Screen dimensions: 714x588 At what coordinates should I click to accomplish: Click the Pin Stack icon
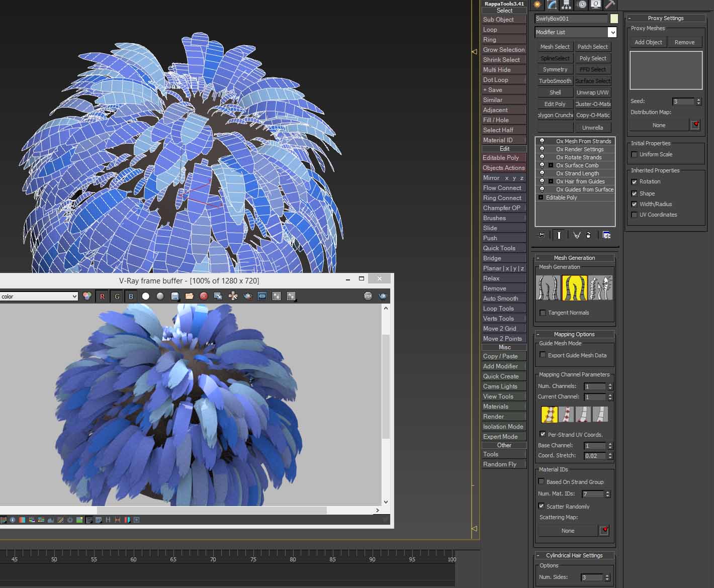[x=541, y=235]
